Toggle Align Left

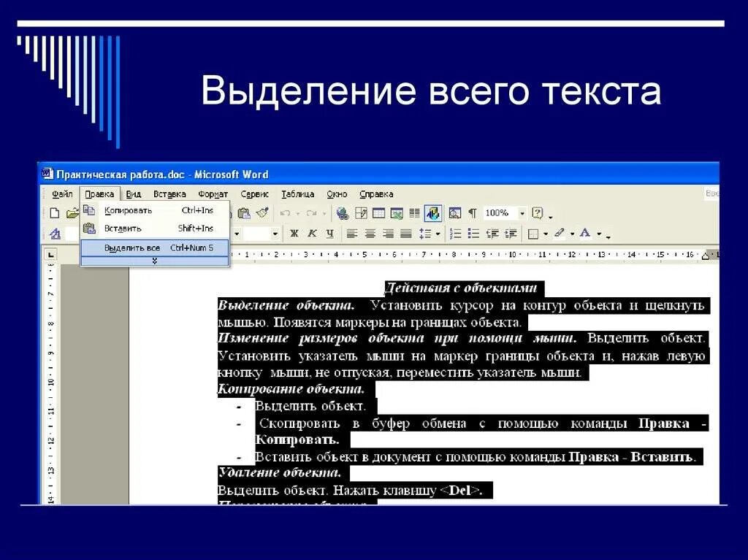[352, 234]
